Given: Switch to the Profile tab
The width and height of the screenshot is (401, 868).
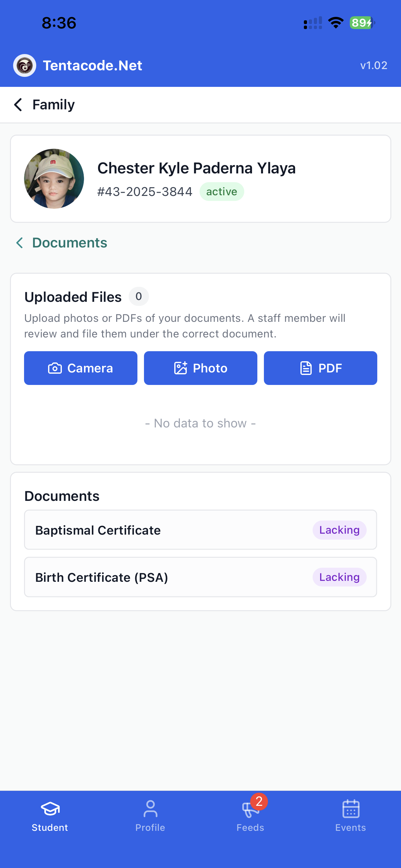Looking at the screenshot, I should 150,816.
